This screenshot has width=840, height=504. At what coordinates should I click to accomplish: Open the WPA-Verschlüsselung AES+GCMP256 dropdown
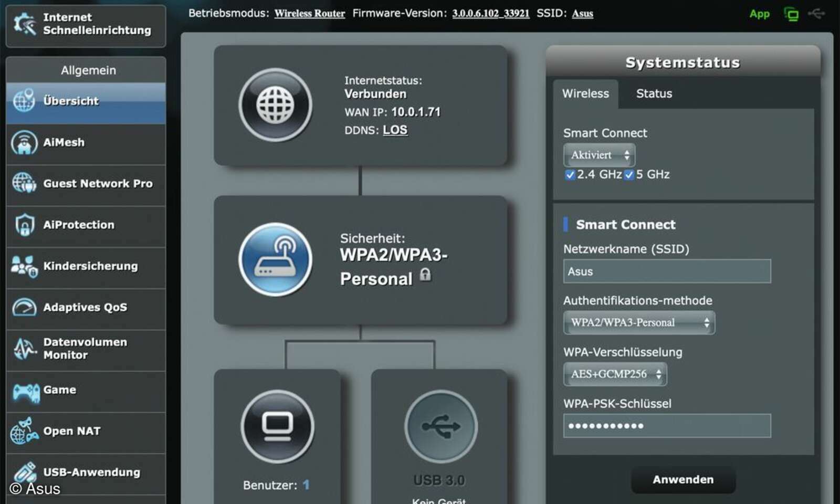click(x=615, y=374)
